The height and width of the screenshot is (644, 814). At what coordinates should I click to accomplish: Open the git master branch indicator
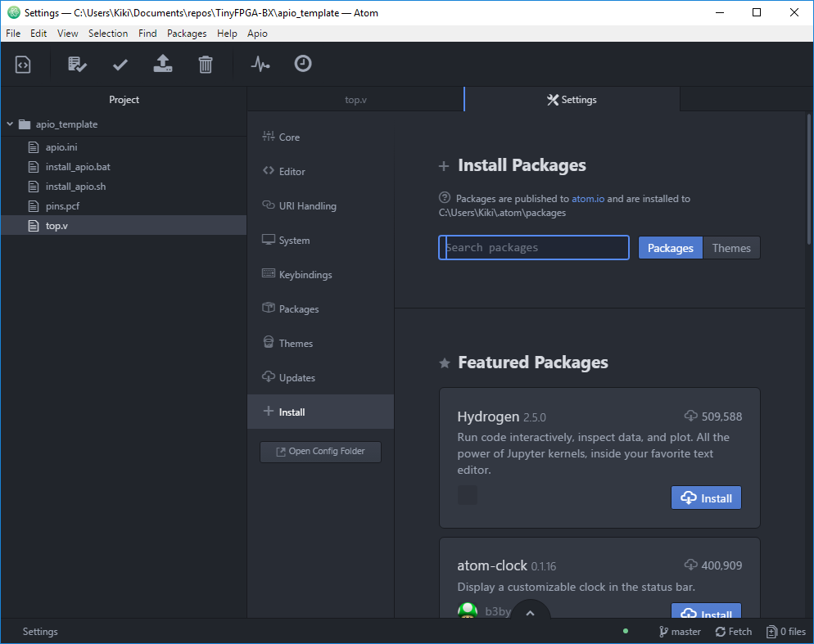pos(680,632)
